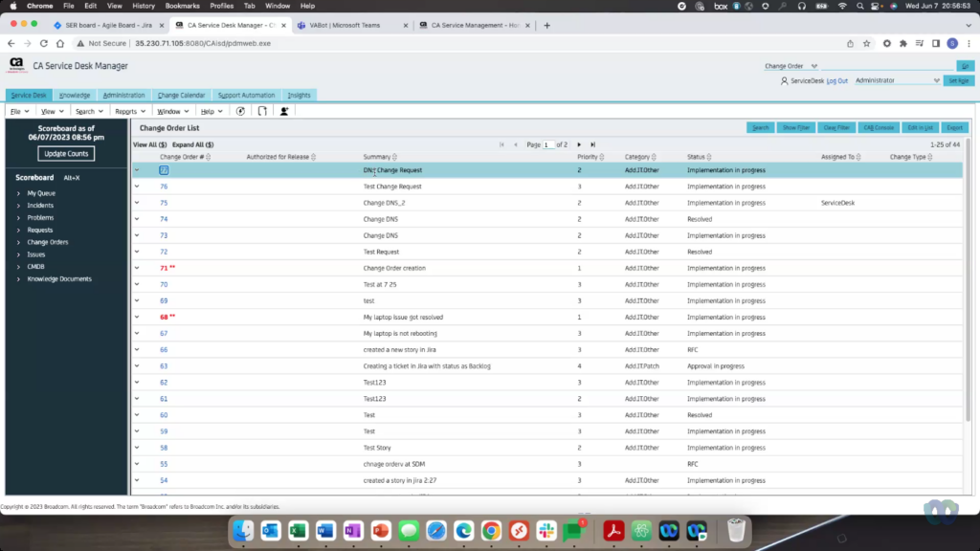Screen dimensions: 980x551
Task: Go to next page arrow in pager
Action: point(579,144)
